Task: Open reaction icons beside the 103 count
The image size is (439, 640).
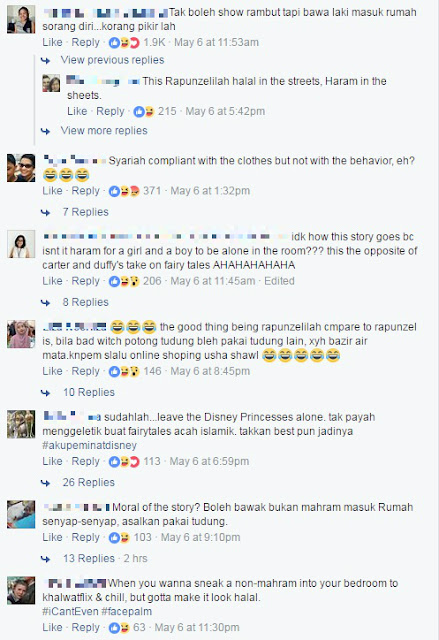Action: (x=119, y=538)
